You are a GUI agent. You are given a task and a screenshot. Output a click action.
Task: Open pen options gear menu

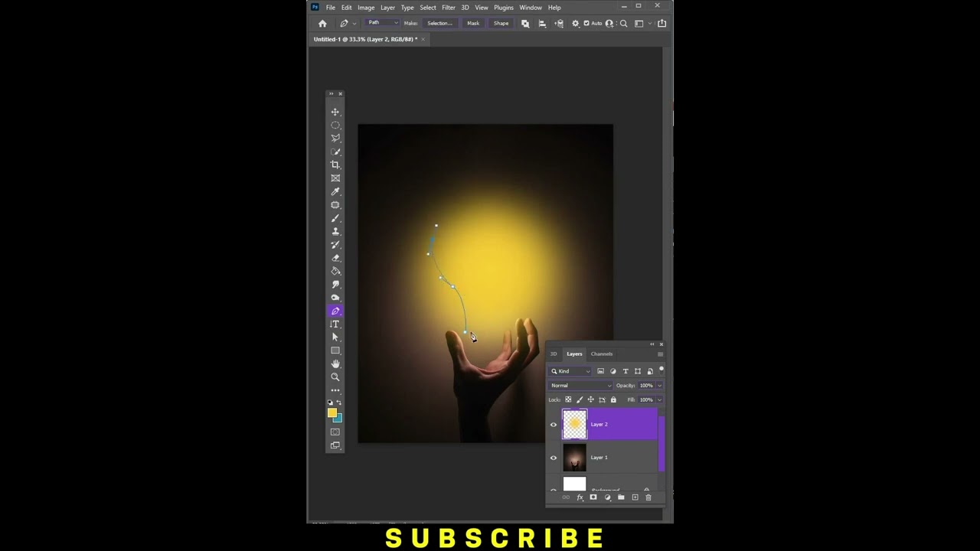tap(576, 24)
